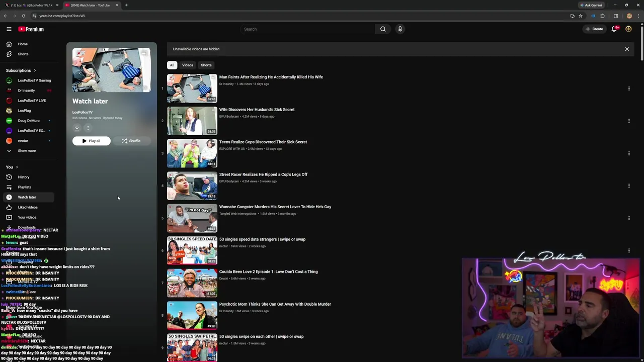Screen dimensions: 644x362
Task: Open options for Street Racer video
Action: [x=629, y=186]
